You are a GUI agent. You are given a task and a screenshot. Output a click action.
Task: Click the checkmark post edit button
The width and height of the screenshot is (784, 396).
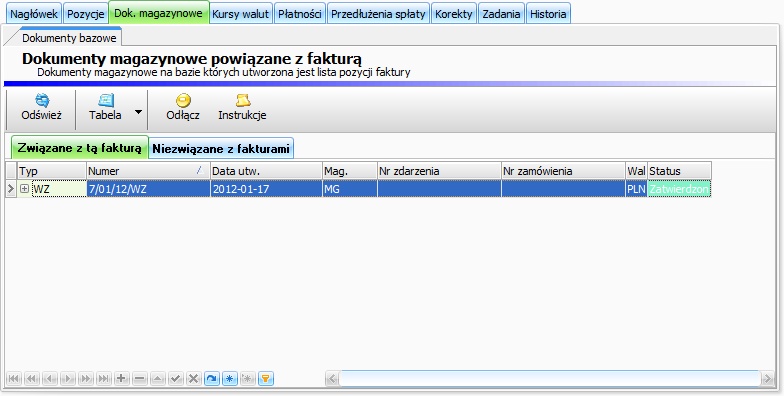pyautogui.click(x=176, y=378)
